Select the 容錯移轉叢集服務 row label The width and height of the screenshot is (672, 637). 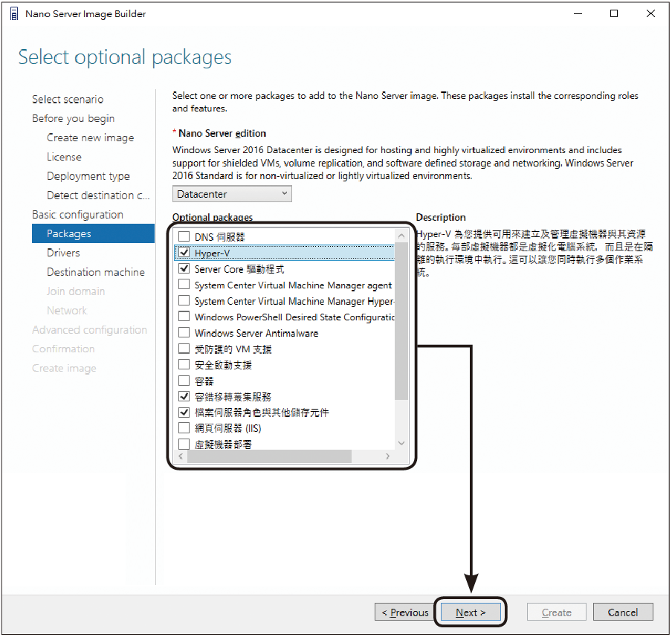(233, 396)
